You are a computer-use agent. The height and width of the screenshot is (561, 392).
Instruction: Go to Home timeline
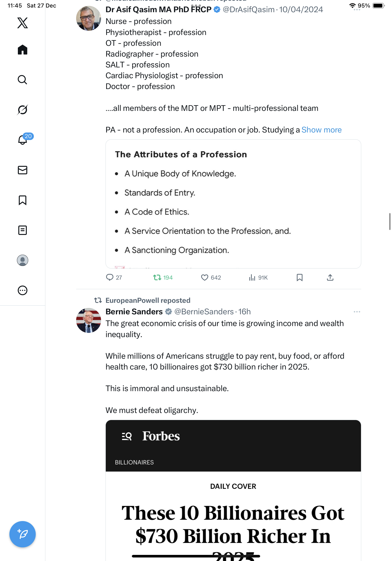pyautogui.click(x=23, y=50)
